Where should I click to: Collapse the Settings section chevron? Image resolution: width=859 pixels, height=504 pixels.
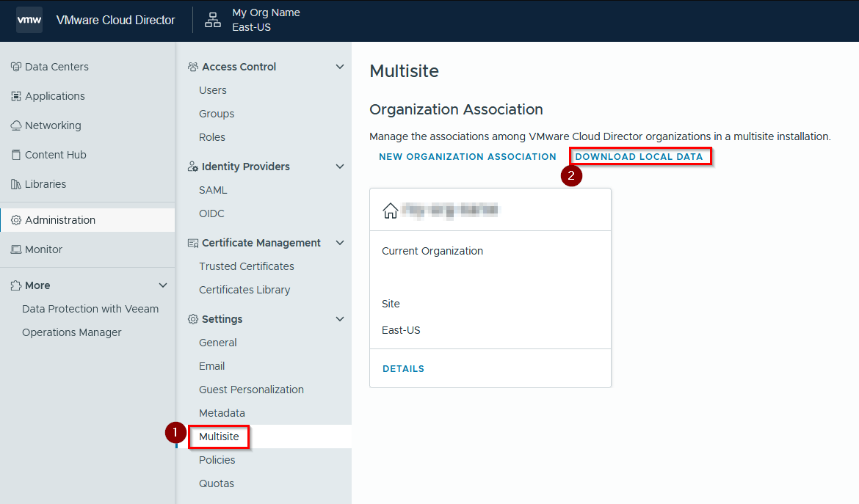340,319
